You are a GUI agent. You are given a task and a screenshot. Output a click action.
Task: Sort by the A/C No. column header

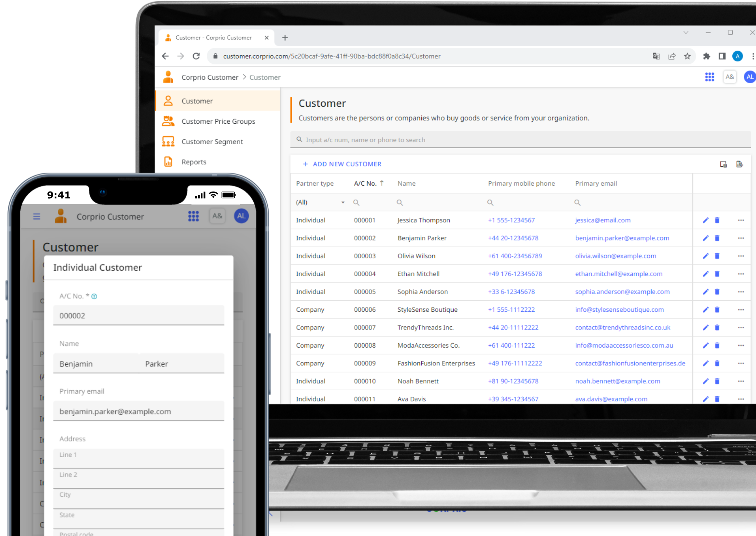coord(369,183)
